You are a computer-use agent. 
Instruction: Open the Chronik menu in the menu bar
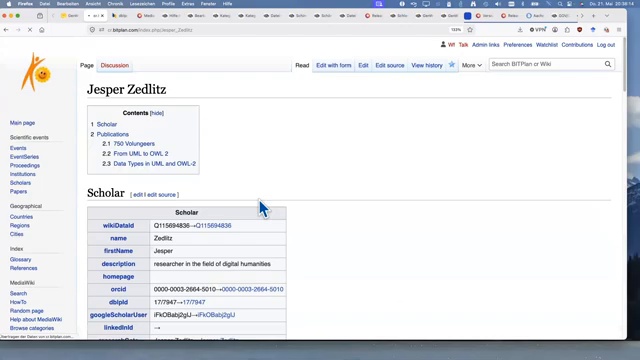click(115, 4)
